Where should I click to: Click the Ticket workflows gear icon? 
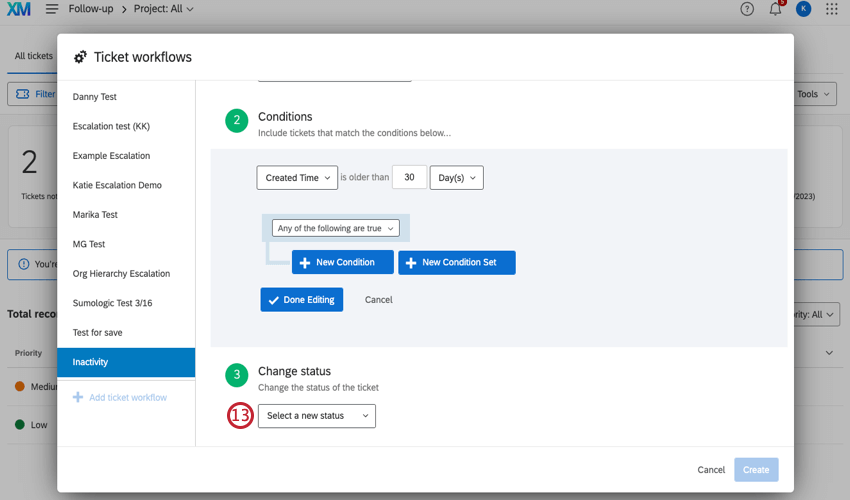[x=80, y=57]
